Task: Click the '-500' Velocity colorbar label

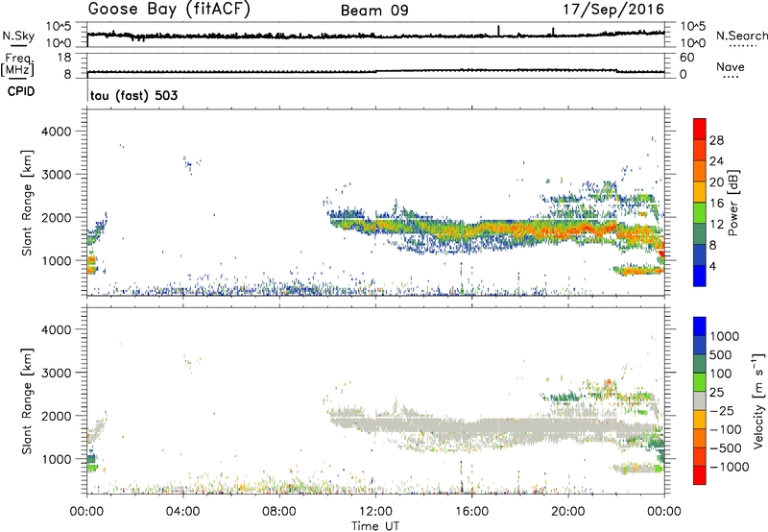Action: [726, 448]
